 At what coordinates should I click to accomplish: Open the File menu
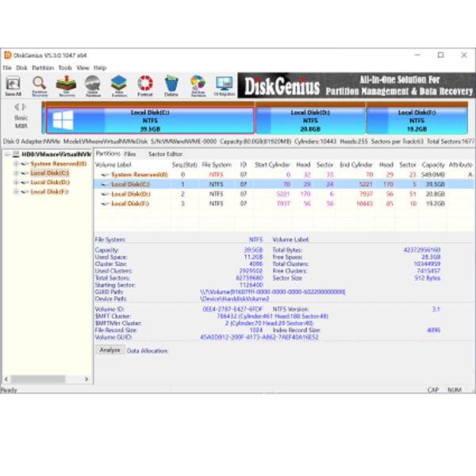tap(7, 67)
